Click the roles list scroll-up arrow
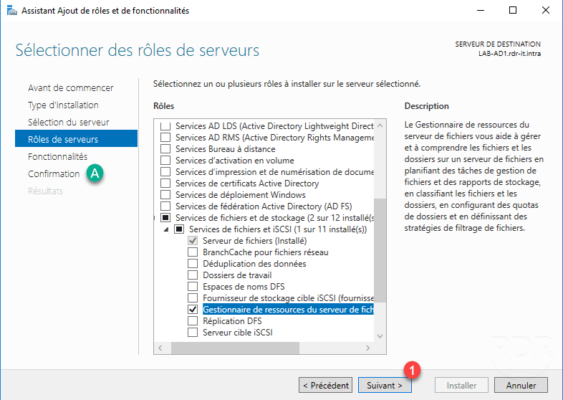Viewport: 563px width, 400px height. [x=380, y=126]
